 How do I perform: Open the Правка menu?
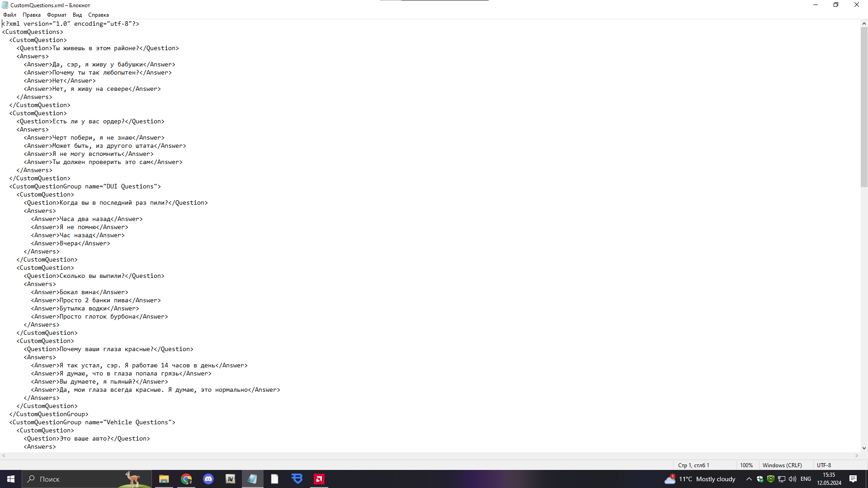tap(31, 15)
